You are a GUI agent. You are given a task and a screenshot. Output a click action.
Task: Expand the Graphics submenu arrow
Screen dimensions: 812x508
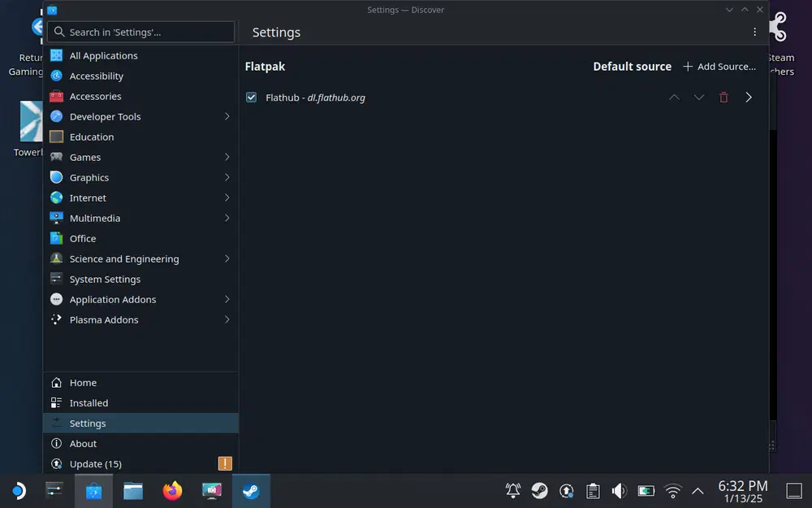(227, 177)
